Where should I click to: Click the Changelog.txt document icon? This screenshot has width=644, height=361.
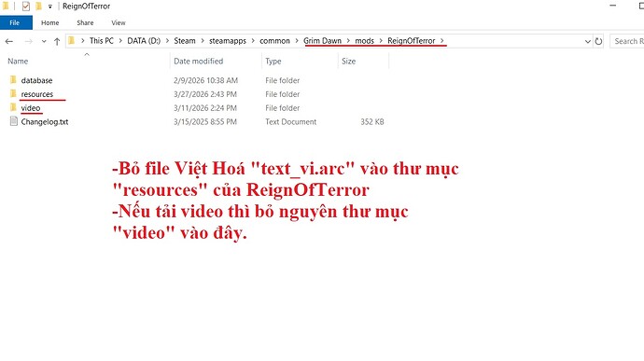click(x=14, y=121)
